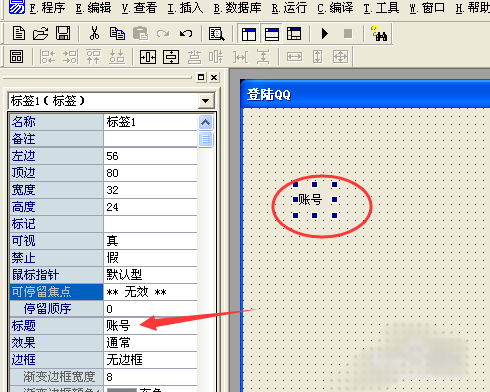
Task: Click the align bottom edges icon
Action: pyautogui.click(x=117, y=57)
